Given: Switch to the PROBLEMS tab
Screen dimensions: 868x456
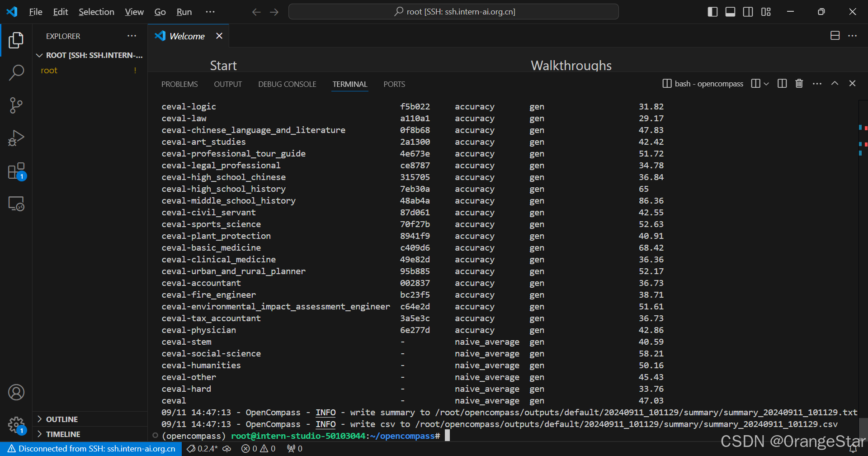Looking at the screenshot, I should click(x=179, y=84).
